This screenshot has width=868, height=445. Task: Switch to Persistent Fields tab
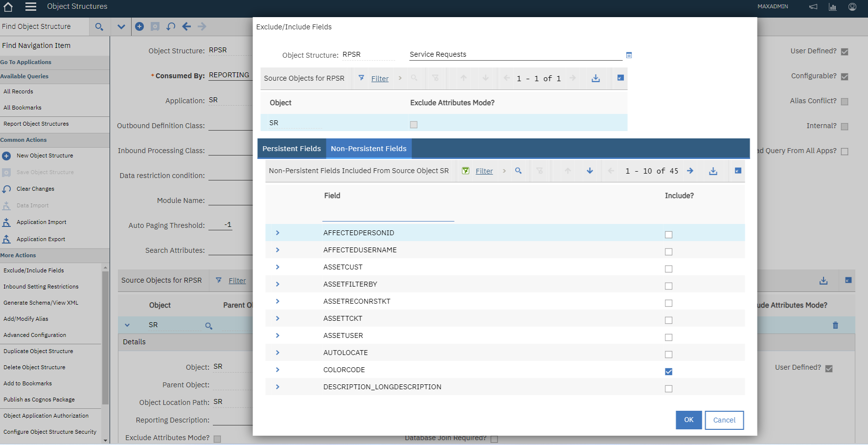pos(292,149)
